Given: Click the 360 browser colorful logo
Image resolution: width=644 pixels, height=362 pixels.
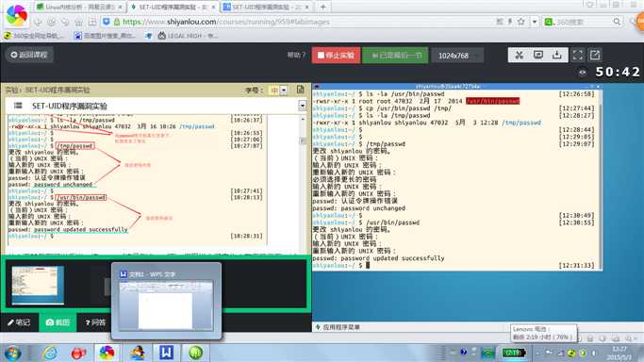Looking at the screenshot, I should click(16, 16).
